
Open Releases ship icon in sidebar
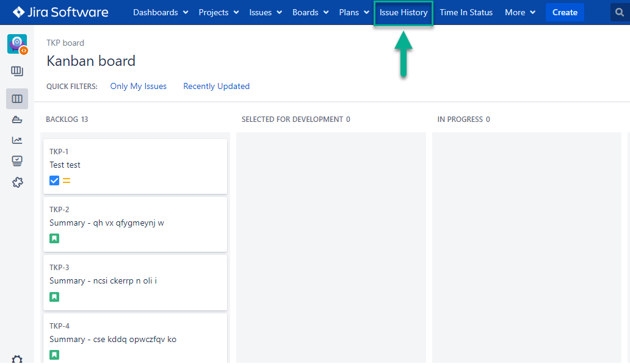point(17,120)
